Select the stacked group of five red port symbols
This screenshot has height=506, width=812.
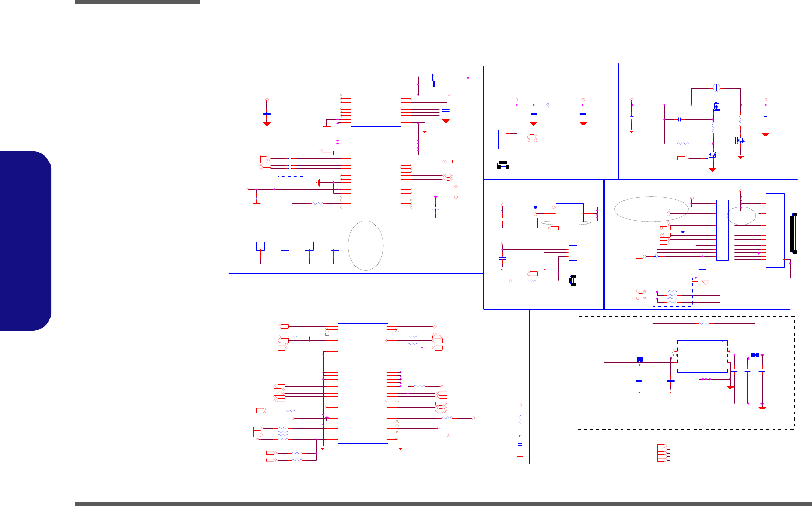[664, 453]
